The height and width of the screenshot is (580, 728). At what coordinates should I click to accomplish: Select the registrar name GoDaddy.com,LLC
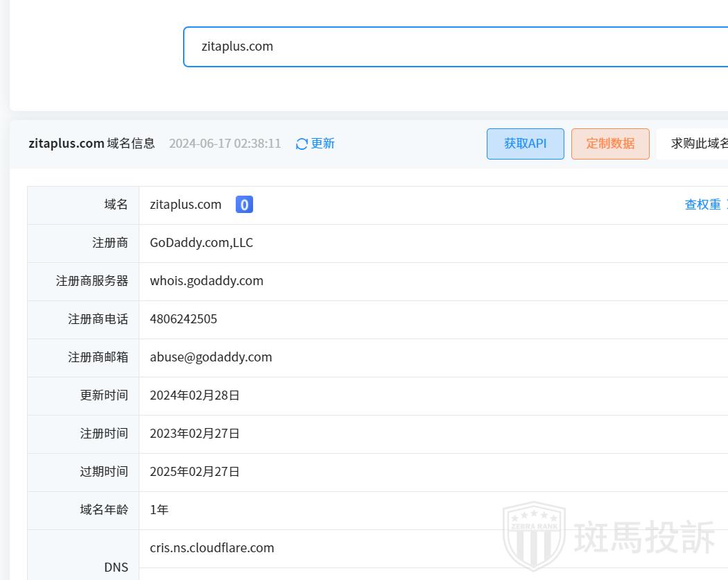(201, 243)
